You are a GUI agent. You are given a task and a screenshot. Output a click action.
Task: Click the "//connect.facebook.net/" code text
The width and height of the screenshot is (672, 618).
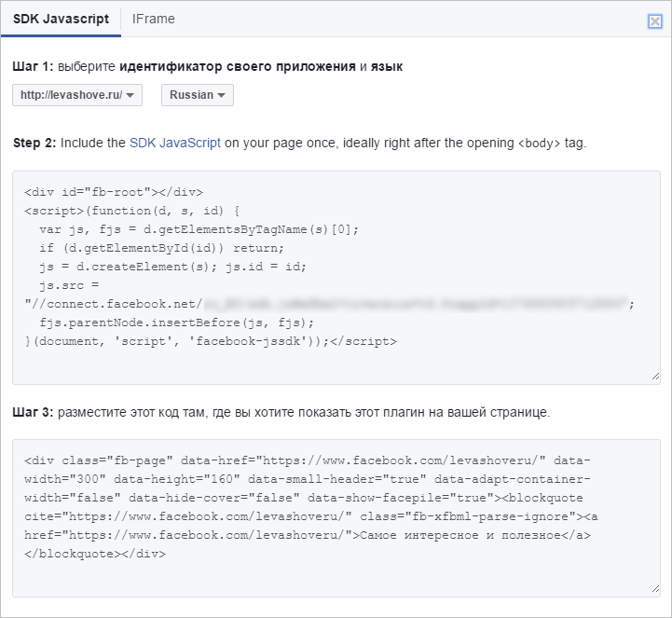pyautogui.click(x=114, y=304)
